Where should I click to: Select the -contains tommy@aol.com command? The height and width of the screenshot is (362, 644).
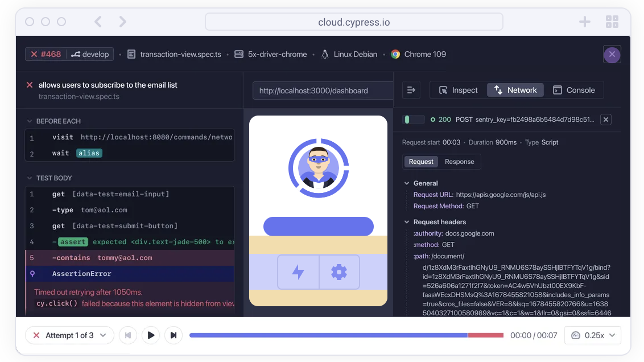pyautogui.click(x=130, y=258)
